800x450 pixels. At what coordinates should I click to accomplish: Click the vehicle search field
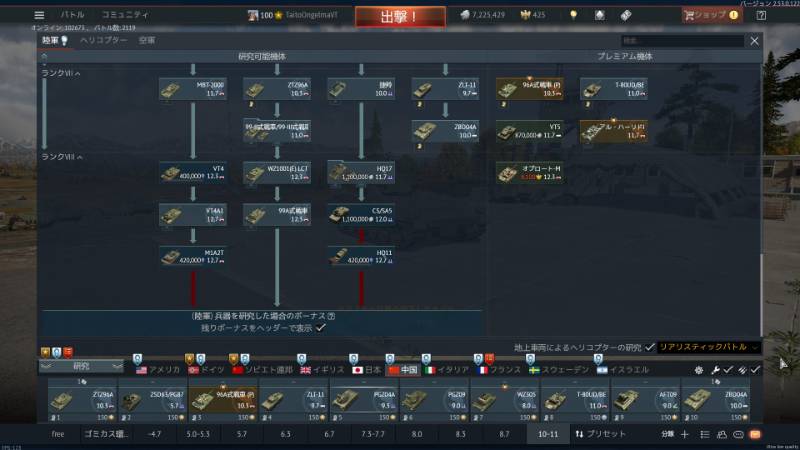click(682, 41)
